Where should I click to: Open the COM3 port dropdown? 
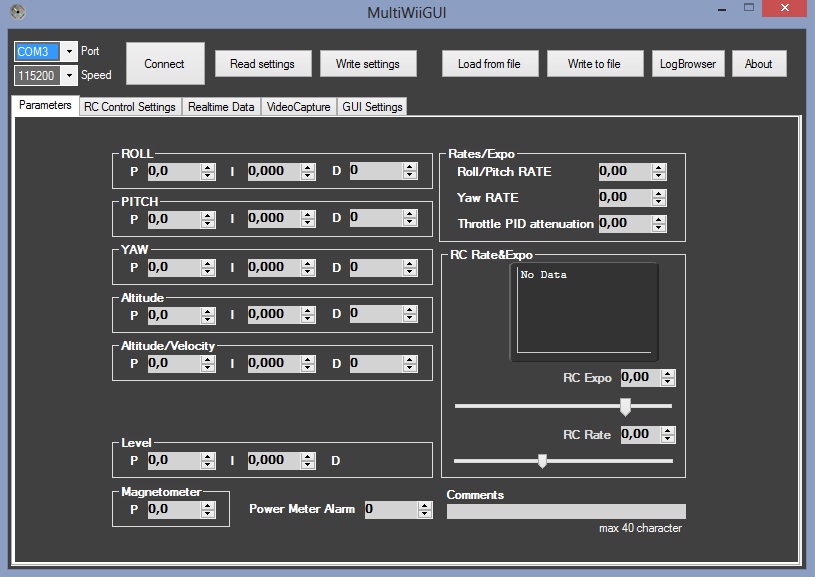pyautogui.click(x=69, y=51)
